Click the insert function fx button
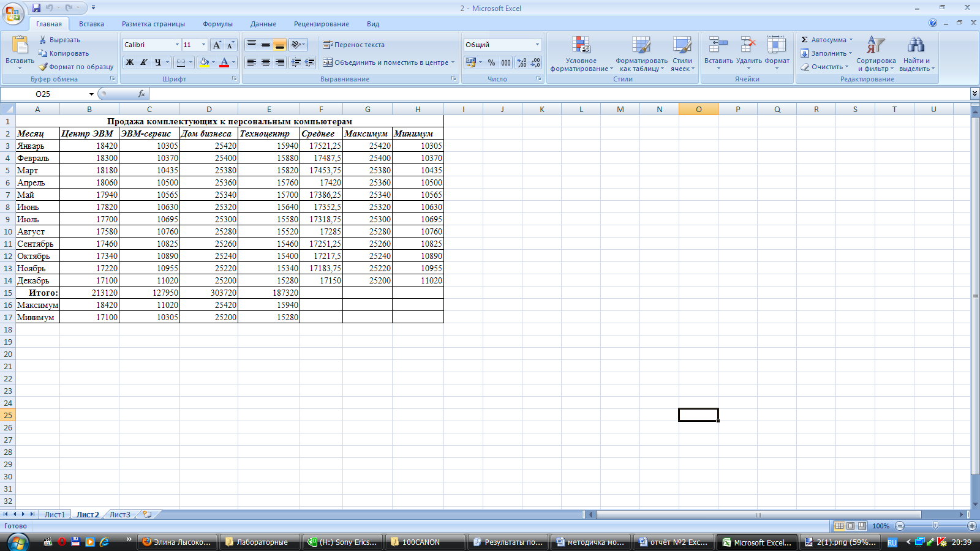Screen dimensions: 980x551 pyautogui.click(x=141, y=94)
